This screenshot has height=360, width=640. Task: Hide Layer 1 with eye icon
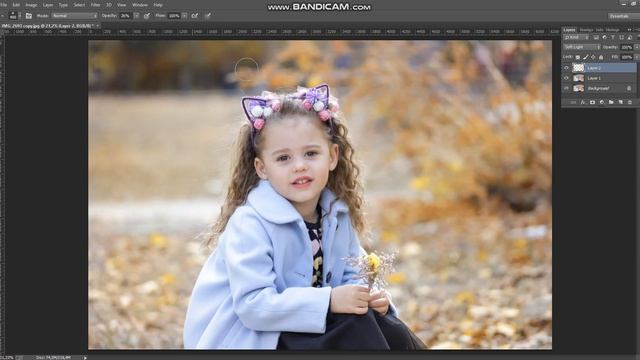click(566, 78)
